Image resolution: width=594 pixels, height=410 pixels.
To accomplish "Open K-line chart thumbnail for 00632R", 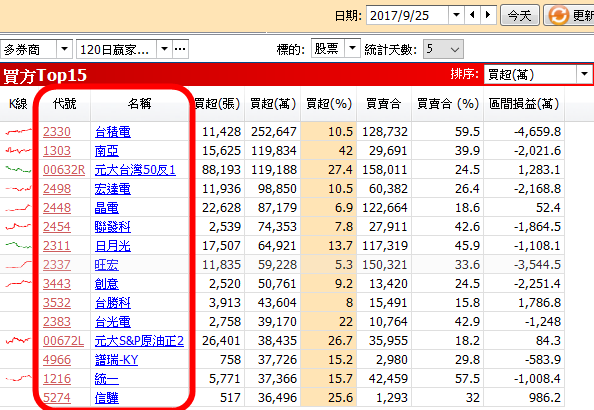I will 19,169.
